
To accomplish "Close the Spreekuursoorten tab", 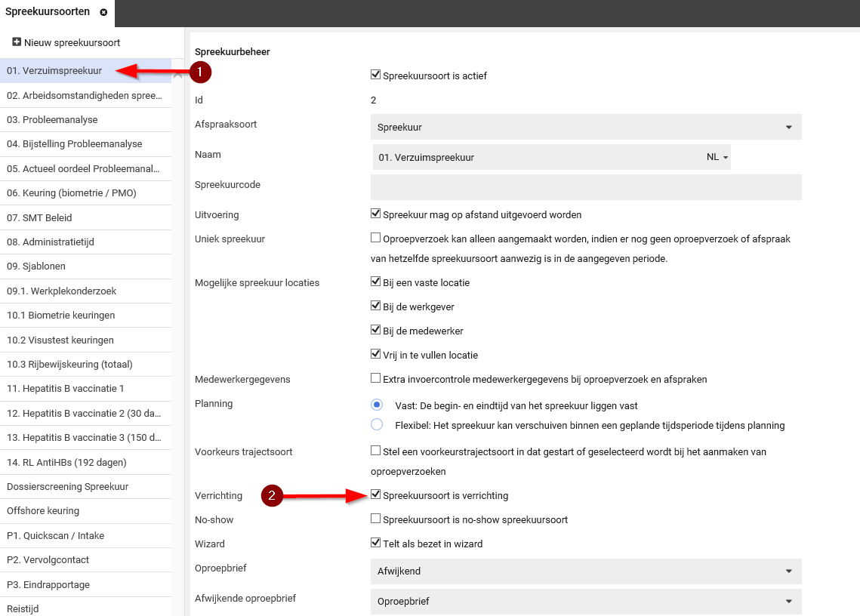I will tap(103, 12).
